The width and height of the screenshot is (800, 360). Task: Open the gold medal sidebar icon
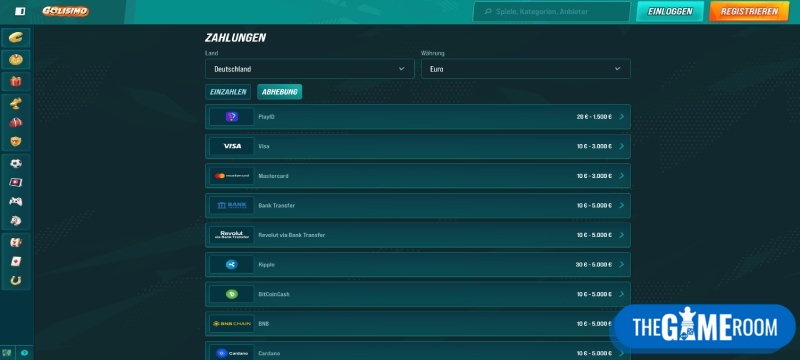pos(16,60)
